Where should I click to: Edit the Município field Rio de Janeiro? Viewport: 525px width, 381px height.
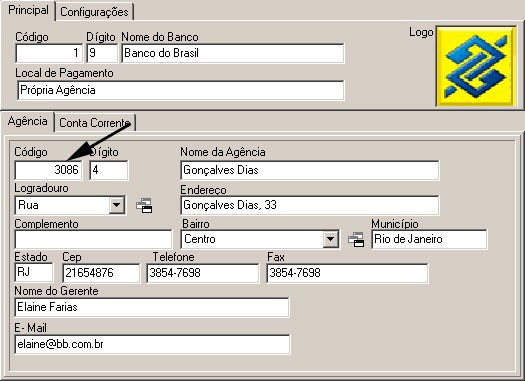(x=429, y=239)
